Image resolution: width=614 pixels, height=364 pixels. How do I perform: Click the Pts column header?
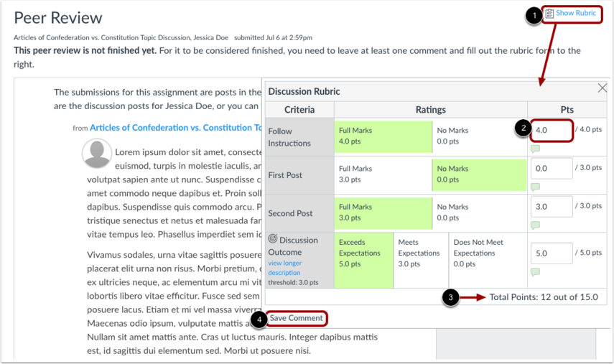click(567, 110)
